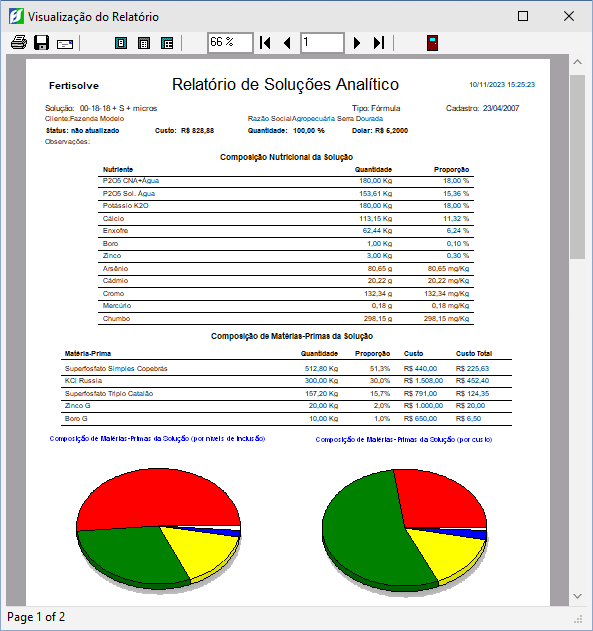Click the Chumbo nutrient row

(286, 319)
